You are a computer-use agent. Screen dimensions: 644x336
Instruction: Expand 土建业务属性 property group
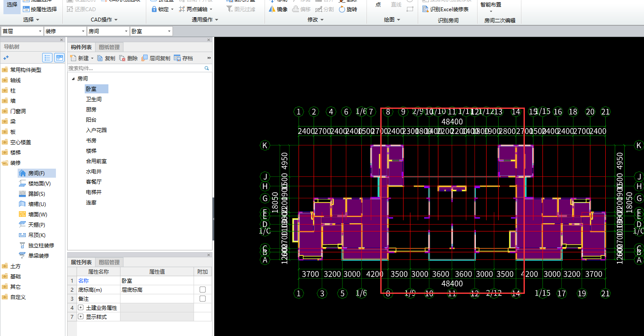click(81, 308)
